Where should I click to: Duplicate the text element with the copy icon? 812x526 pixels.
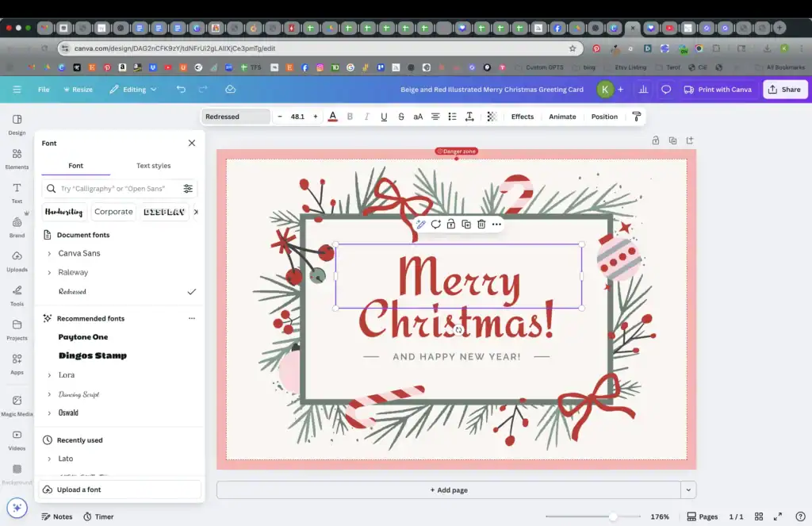466,225
